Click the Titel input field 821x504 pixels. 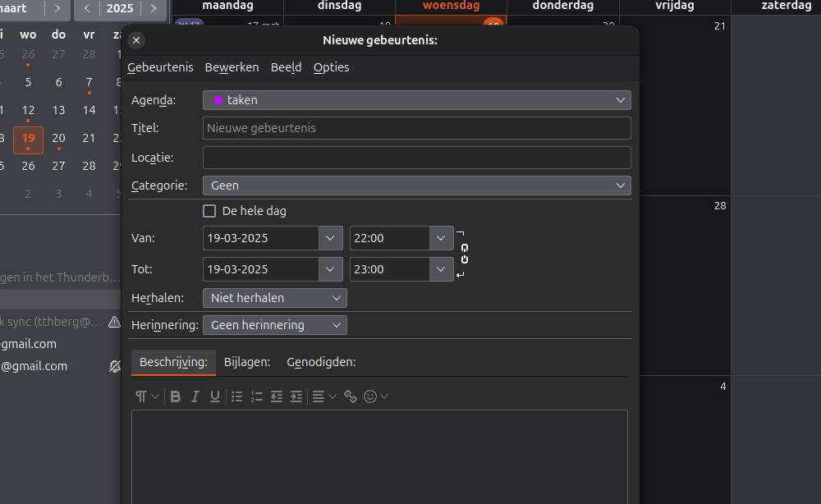[x=416, y=128]
